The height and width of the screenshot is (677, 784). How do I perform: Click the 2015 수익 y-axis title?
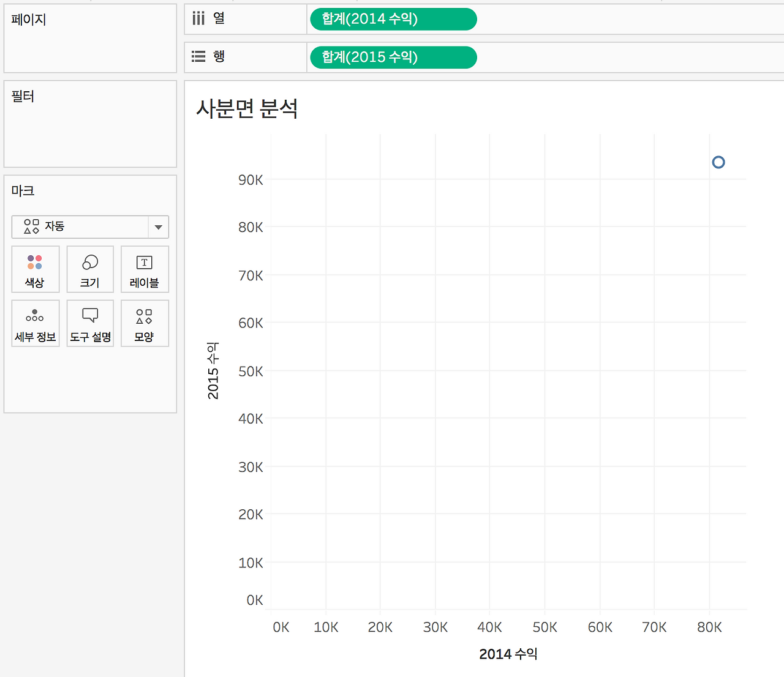[213, 371]
